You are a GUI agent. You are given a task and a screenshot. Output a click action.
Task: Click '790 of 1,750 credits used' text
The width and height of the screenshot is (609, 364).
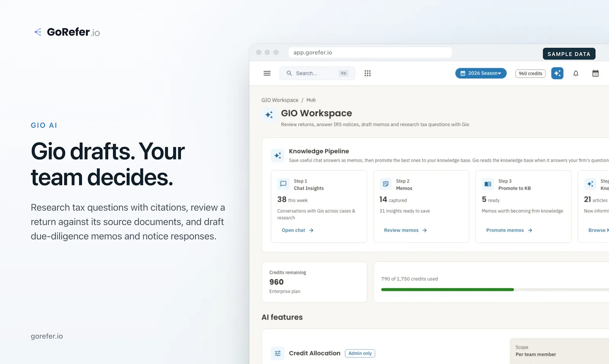point(410,279)
